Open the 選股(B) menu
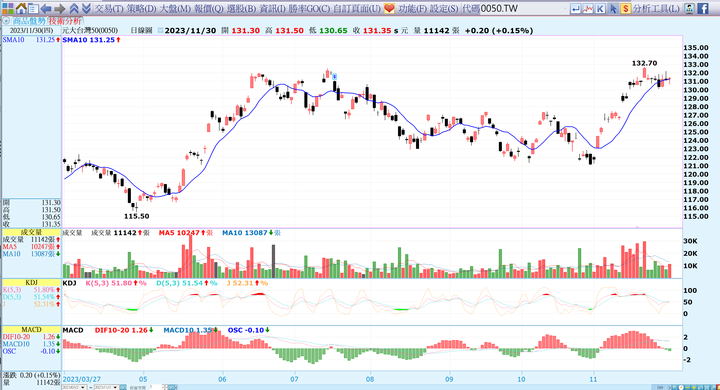720x390 pixels. click(241, 8)
